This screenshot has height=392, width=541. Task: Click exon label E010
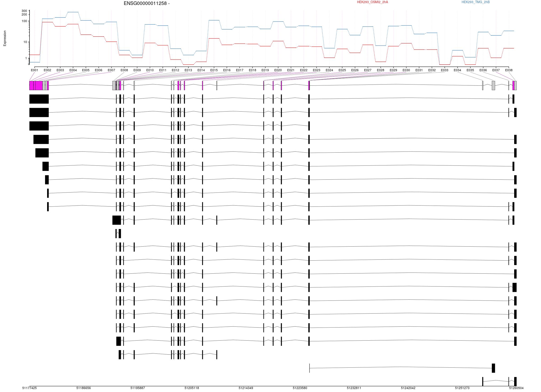tap(150, 70)
